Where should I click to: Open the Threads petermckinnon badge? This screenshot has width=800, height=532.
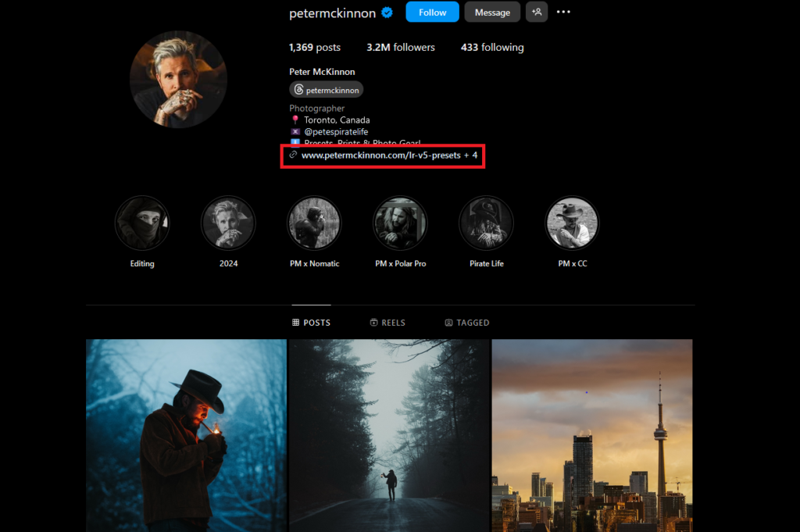tap(326, 90)
